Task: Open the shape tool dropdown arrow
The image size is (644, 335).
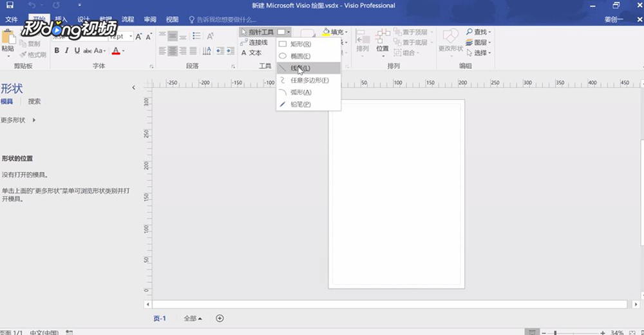Action: click(289, 32)
